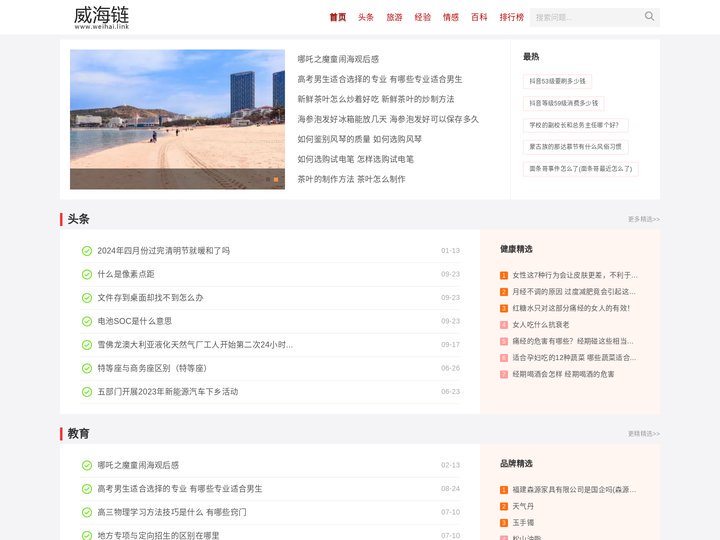Open article 海参泡发好冰箱能放几天

388,119
